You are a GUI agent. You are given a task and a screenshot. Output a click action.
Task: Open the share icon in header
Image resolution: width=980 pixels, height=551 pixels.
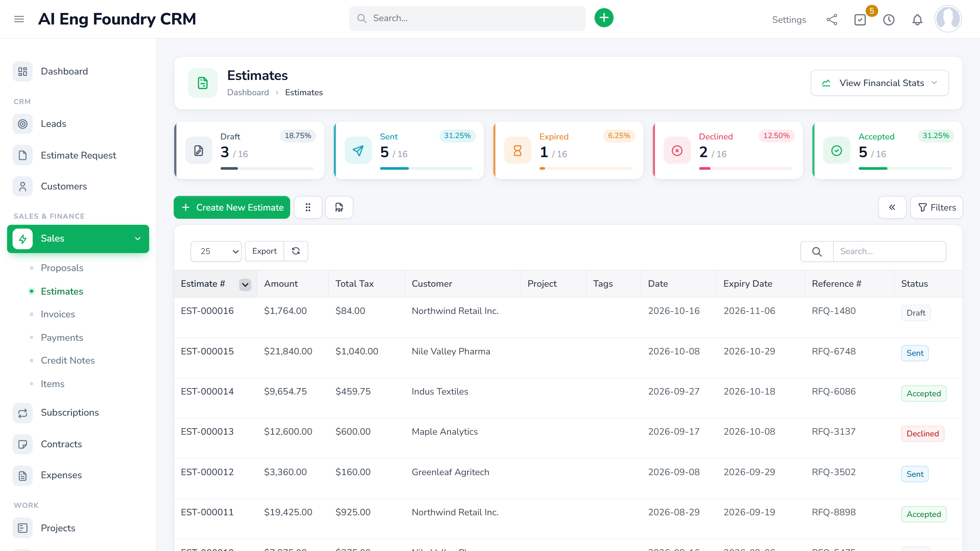tap(832, 19)
